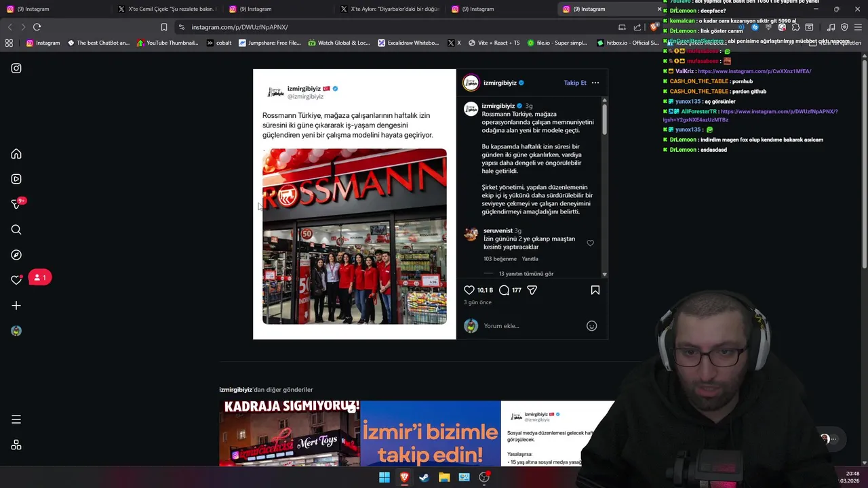Open the browser share icon in address bar
The height and width of the screenshot is (488, 868).
[x=637, y=27]
